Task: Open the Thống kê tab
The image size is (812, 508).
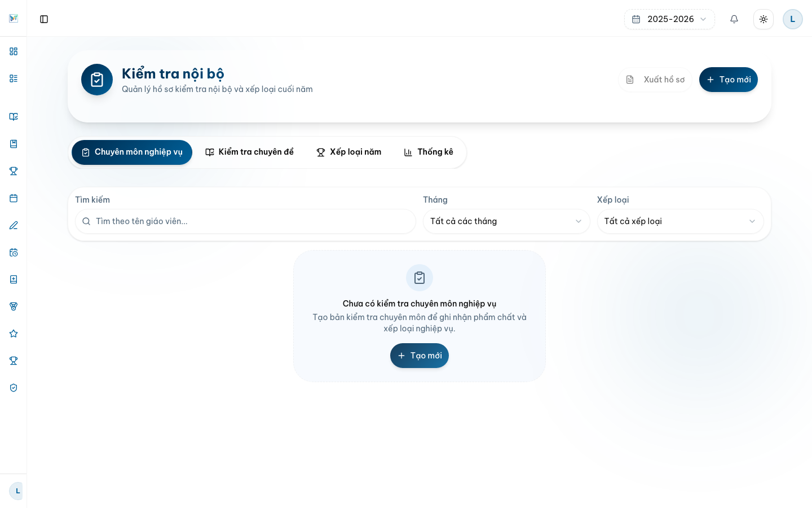Action: pyautogui.click(x=429, y=152)
